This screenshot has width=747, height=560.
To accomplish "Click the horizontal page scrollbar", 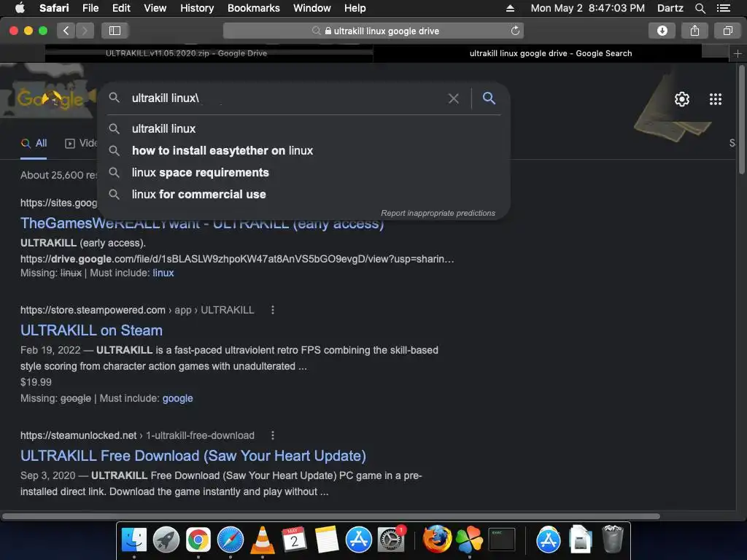I will coord(330,516).
